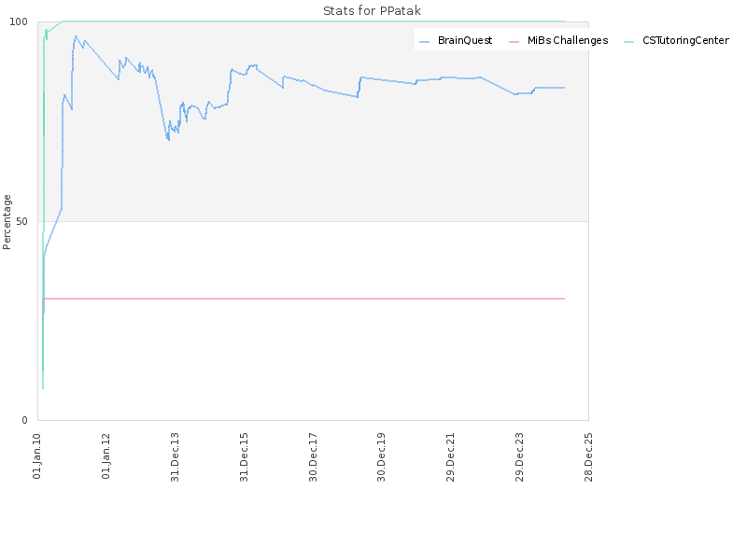Click the 31.Dec.13 x-axis label
Viewport: 747px width, 560px height.
175,456
